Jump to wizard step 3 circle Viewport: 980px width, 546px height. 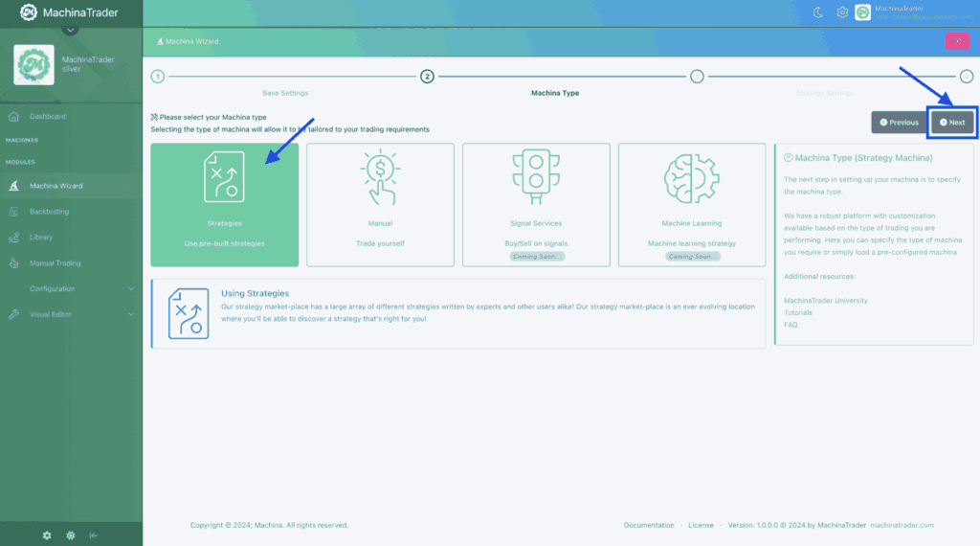tap(697, 77)
